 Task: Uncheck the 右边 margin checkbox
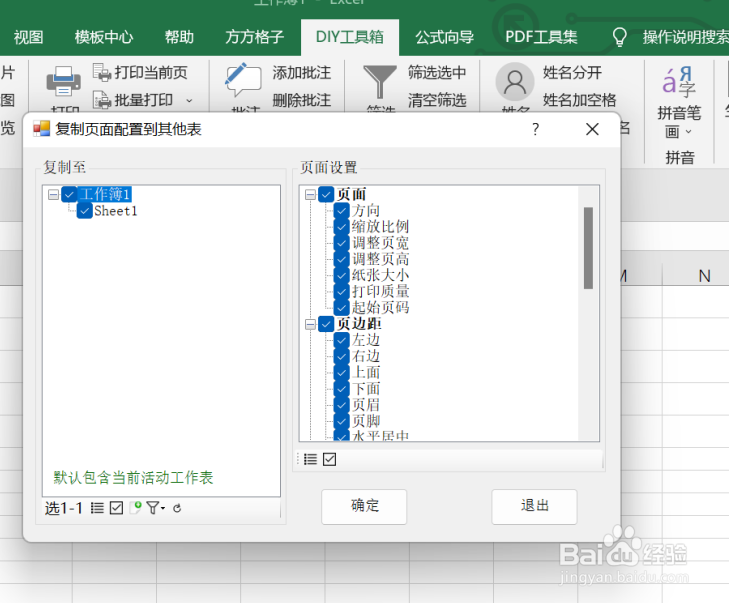[x=341, y=356]
